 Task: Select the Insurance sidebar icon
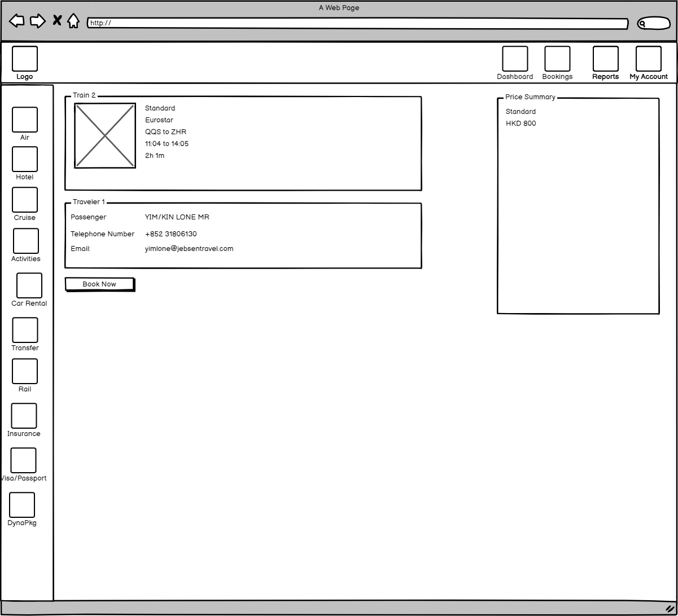coord(24,416)
